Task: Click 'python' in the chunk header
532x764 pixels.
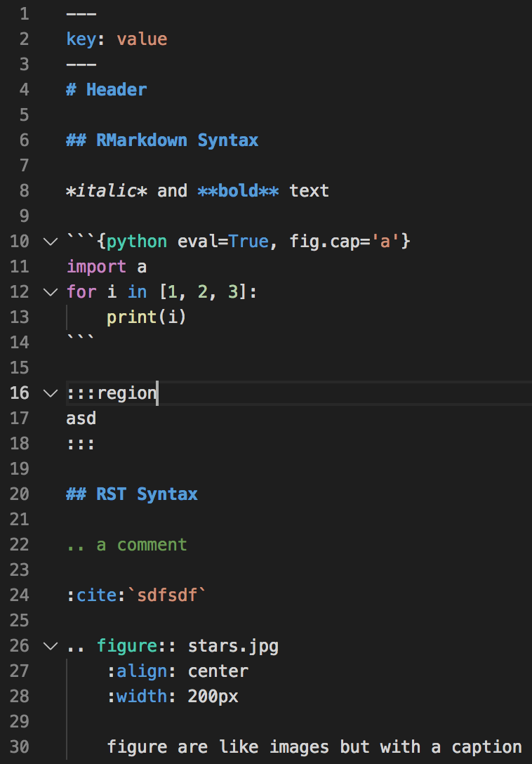Action: pos(137,242)
